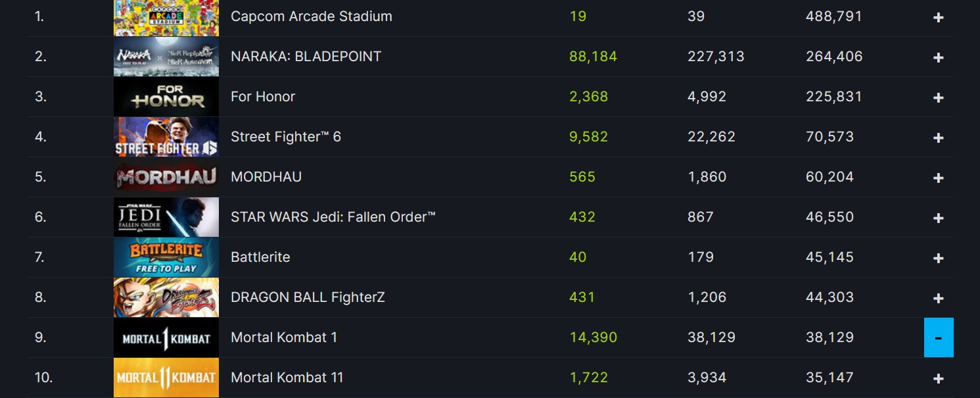
Task: Click the For Honor thumbnail image
Action: coord(166,97)
